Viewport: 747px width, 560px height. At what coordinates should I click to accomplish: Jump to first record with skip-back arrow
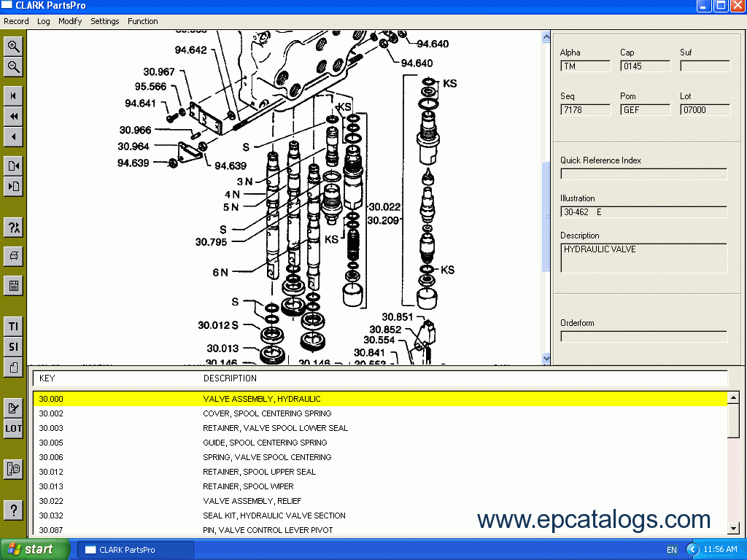[x=13, y=96]
